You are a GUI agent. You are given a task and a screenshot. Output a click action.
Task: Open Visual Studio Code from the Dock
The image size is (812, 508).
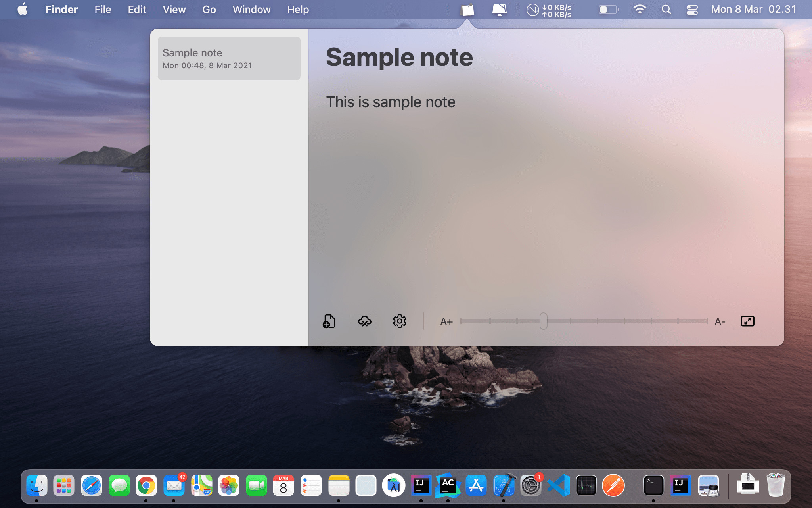558,485
